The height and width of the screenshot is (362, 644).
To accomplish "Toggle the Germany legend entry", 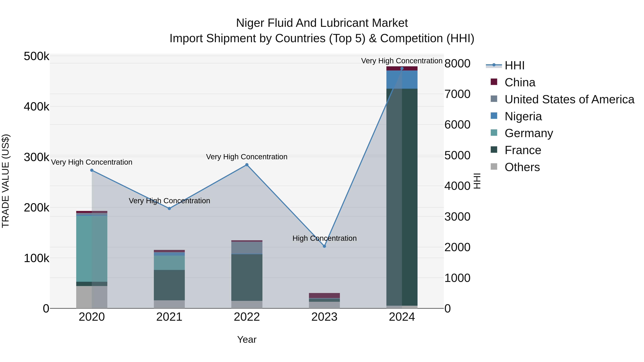I will coord(522,133).
